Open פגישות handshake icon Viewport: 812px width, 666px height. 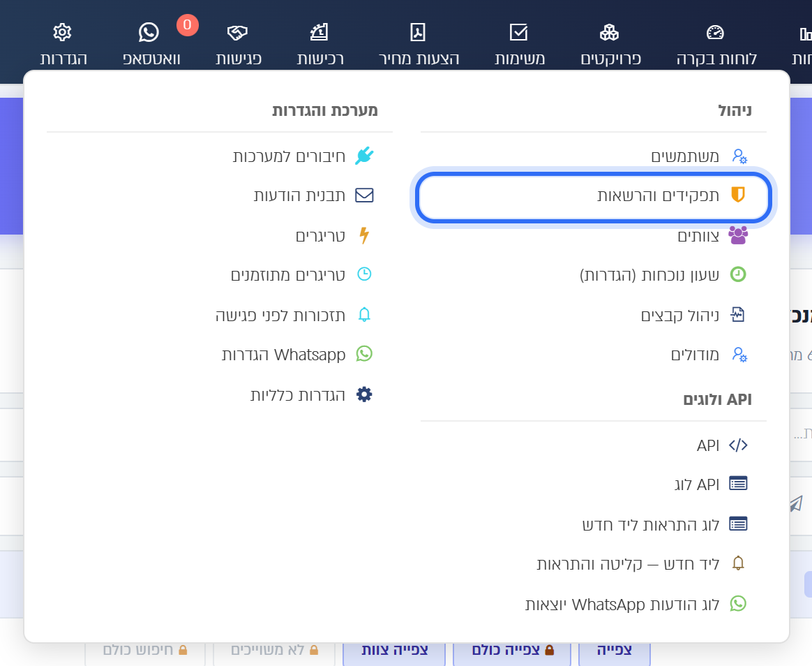238,33
